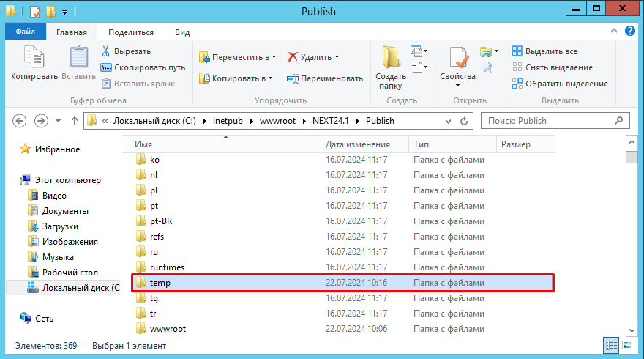Click the search magnifier icon
Screen dimensions: 644x359
tap(618, 120)
